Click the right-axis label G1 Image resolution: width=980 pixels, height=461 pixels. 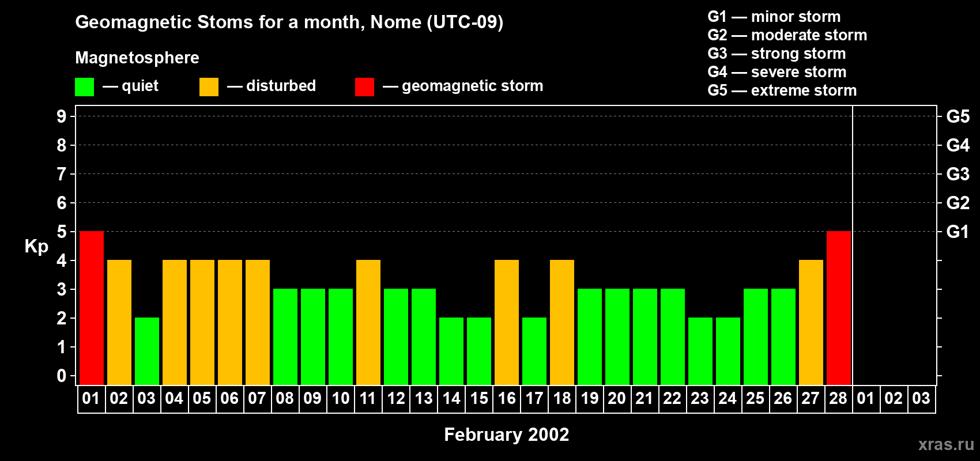[958, 232]
